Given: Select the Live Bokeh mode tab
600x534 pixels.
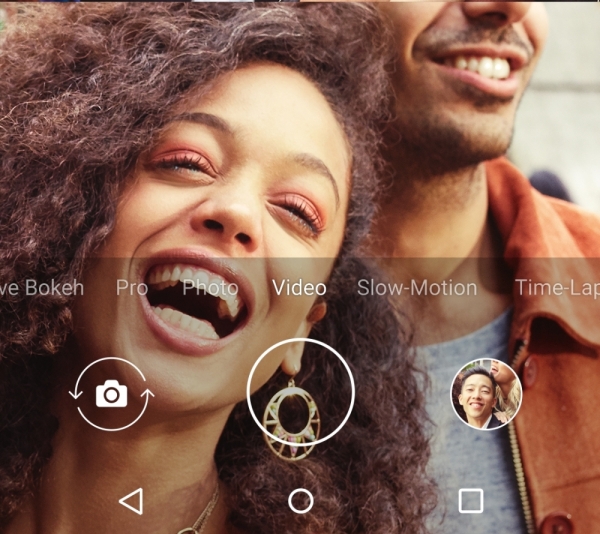Looking at the screenshot, I should (42, 288).
